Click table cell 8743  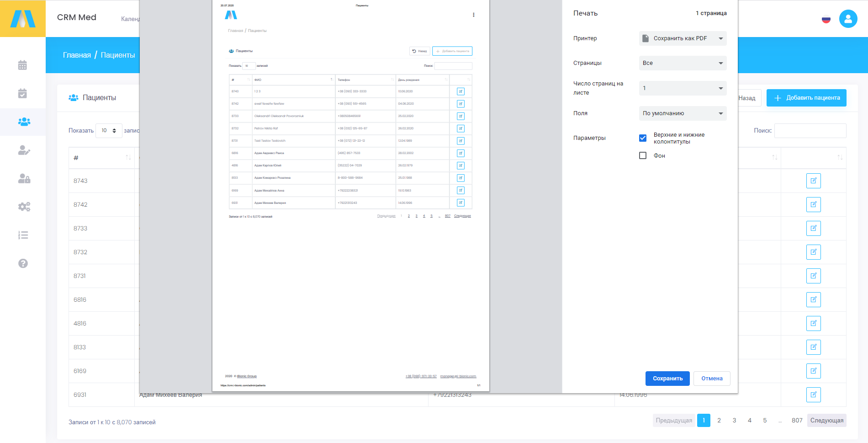[x=101, y=181]
